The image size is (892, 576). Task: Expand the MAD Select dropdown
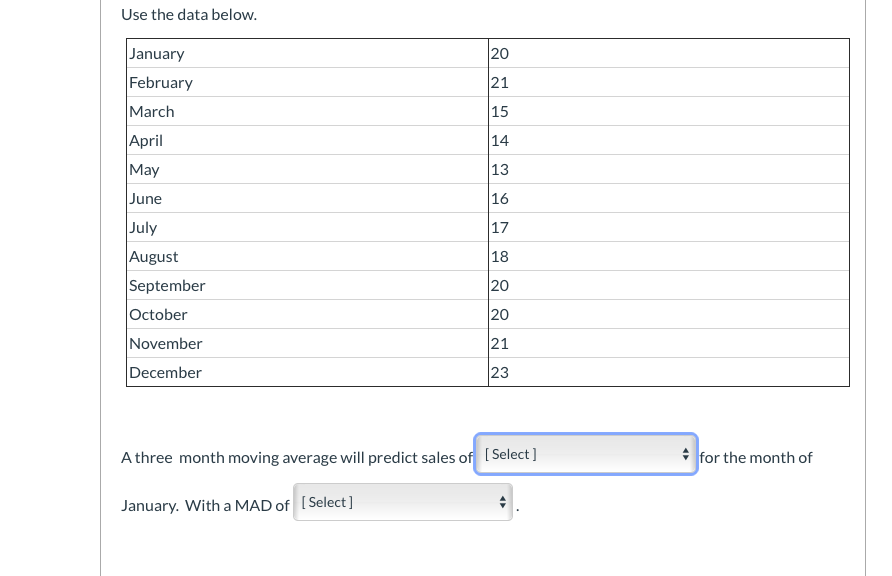[404, 502]
